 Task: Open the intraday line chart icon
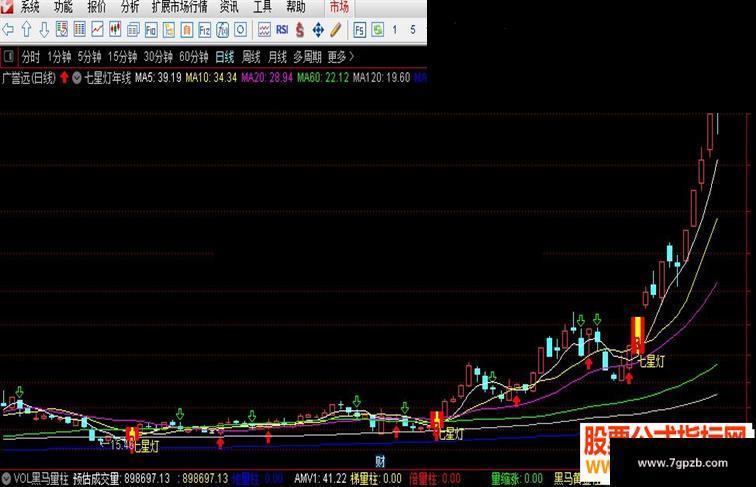(x=97, y=30)
